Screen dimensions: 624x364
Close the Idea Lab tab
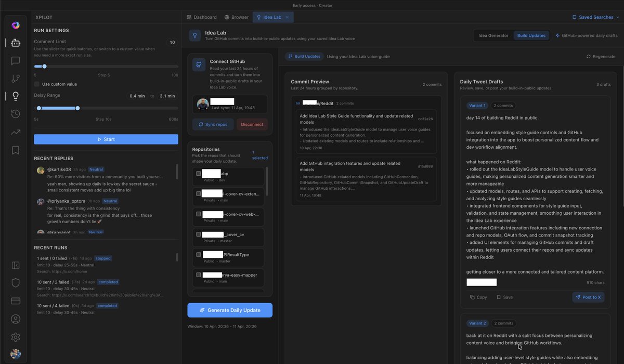[287, 17]
